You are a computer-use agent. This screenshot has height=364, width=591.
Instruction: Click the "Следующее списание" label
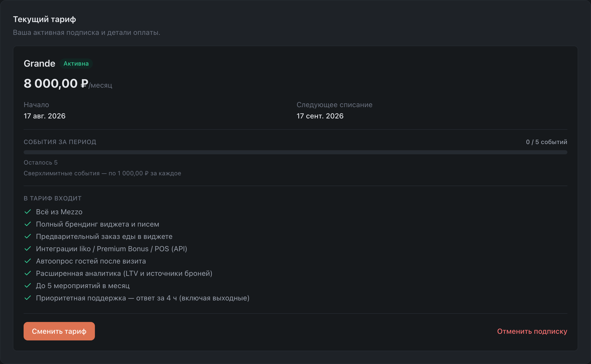click(x=334, y=105)
